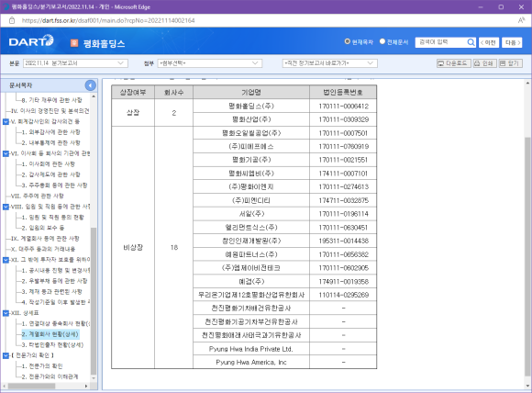Open IX. 계열회사 등에 관한 사항
The width and height of the screenshot is (532, 393).
pyautogui.click(x=45, y=239)
